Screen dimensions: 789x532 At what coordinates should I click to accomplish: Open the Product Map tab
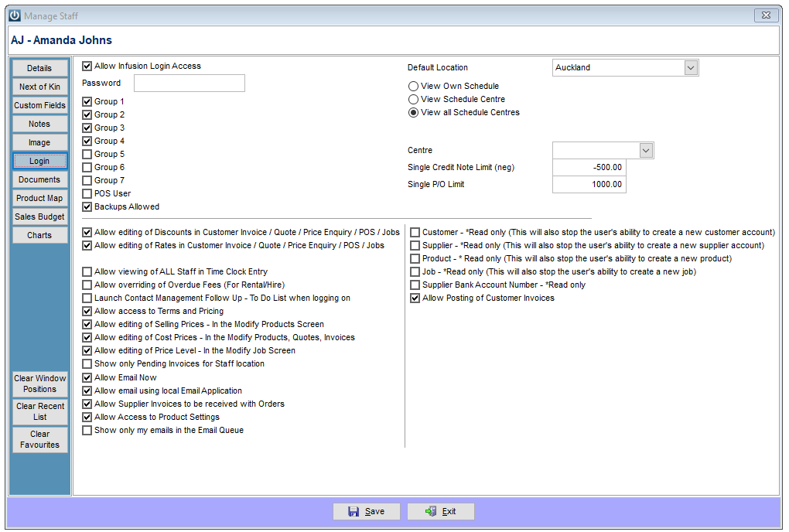click(x=39, y=199)
